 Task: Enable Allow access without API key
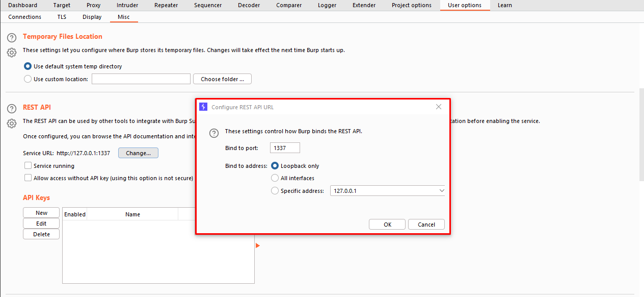[28, 178]
